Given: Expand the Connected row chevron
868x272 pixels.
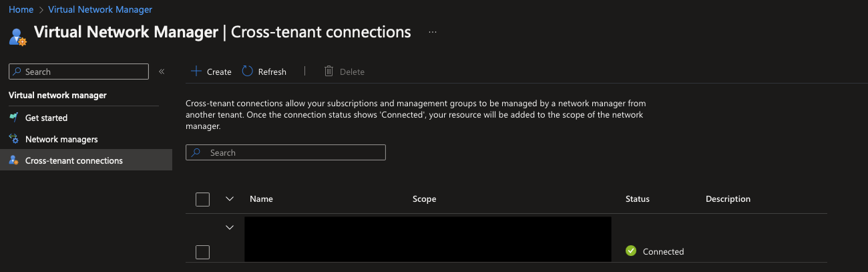Looking at the screenshot, I should [x=230, y=227].
